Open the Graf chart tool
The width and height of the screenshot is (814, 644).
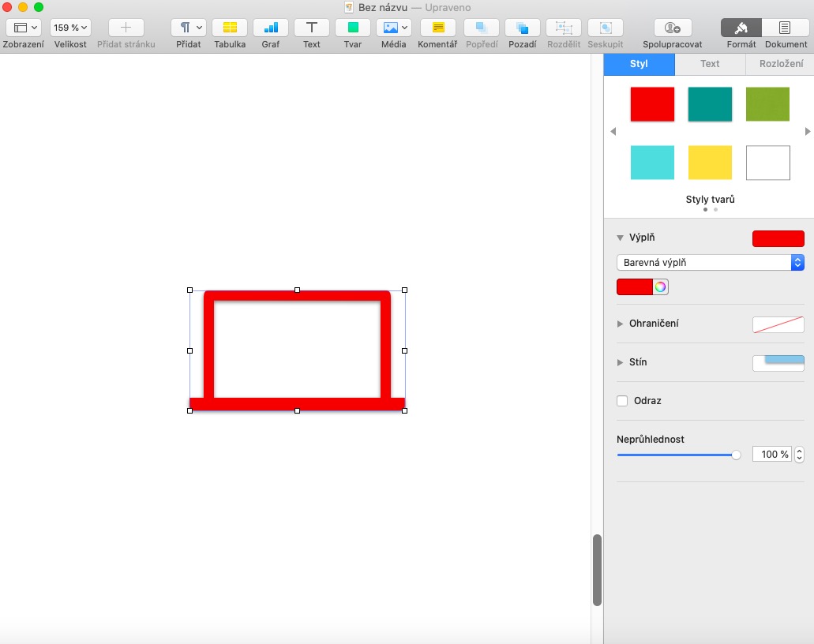click(271, 28)
